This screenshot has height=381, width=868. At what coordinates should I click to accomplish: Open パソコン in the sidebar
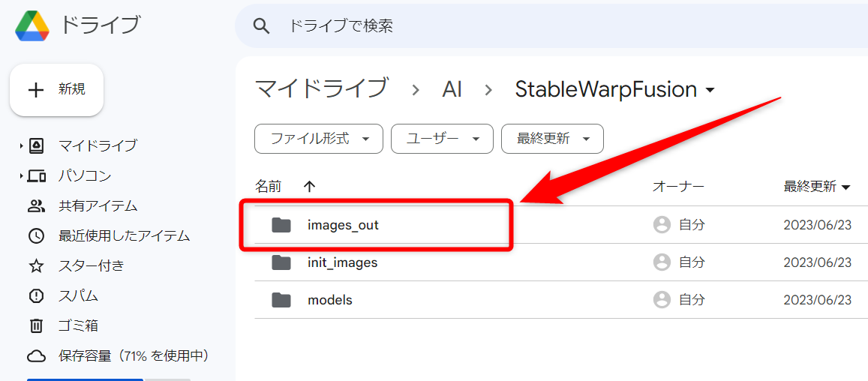click(x=85, y=176)
